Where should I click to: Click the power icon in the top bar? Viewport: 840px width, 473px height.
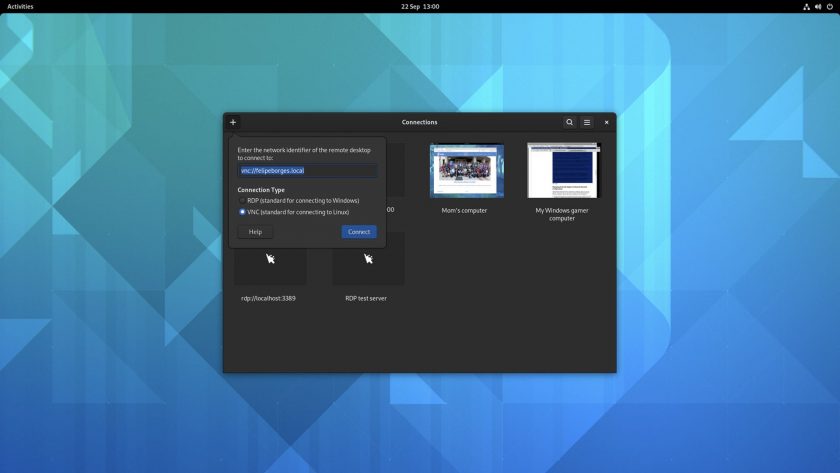[x=830, y=7]
